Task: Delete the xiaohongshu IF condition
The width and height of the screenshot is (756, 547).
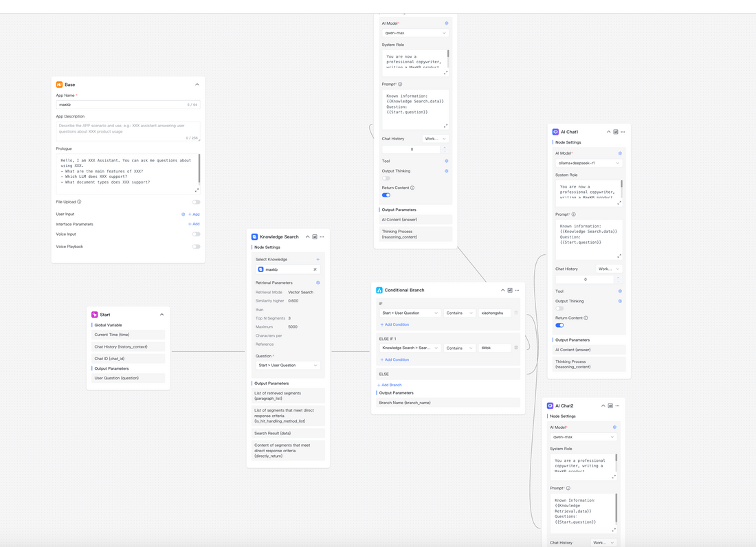Action: click(x=516, y=313)
